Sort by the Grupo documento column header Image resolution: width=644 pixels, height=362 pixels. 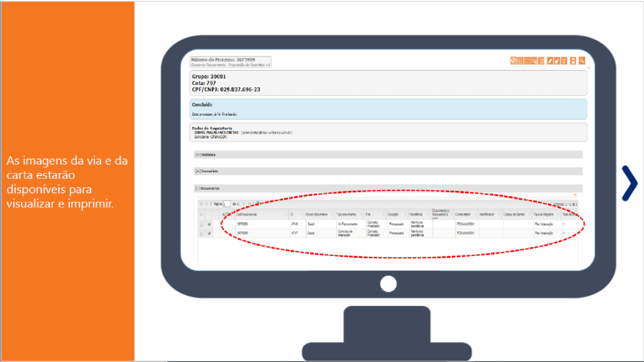tap(319, 215)
